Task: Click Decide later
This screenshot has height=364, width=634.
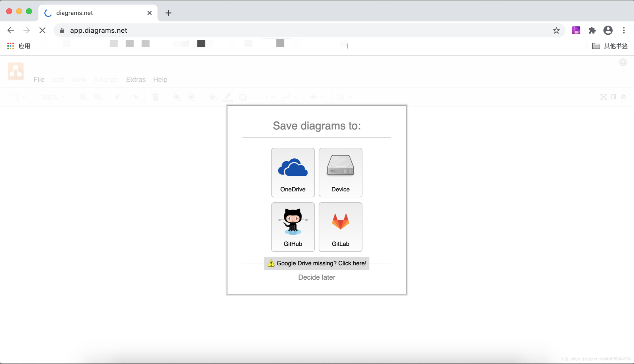Action: pyautogui.click(x=317, y=277)
